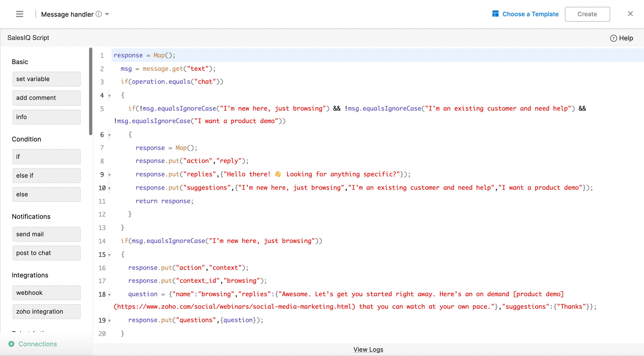Close the script editor with X
This screenshot has height=356, width=644.
tap(630, 14)
